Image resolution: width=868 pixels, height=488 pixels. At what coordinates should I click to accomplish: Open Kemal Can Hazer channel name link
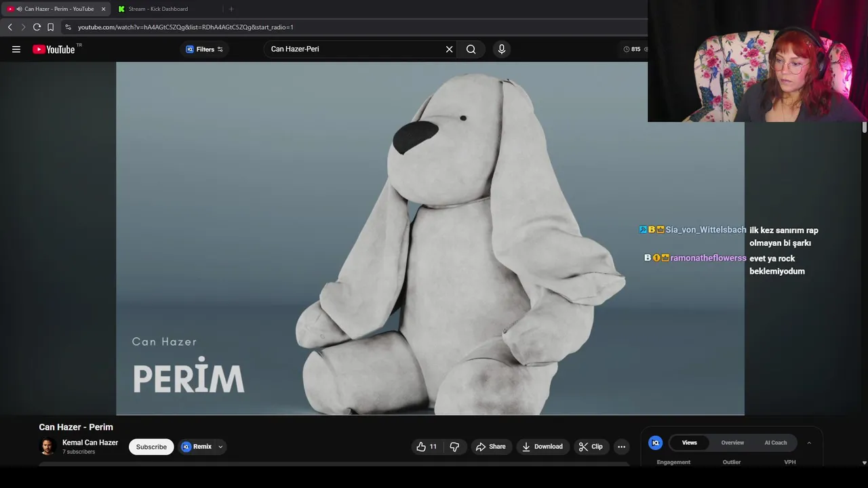[90, 443]
